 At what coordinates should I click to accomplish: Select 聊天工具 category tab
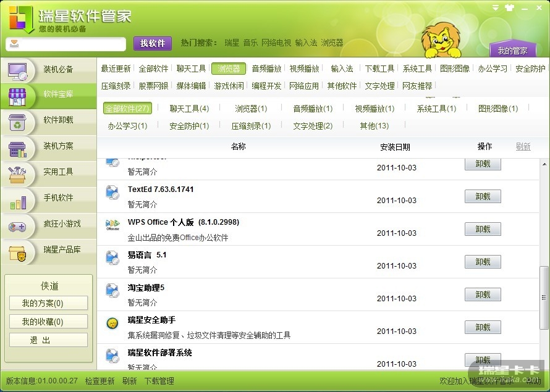(191, 69)
